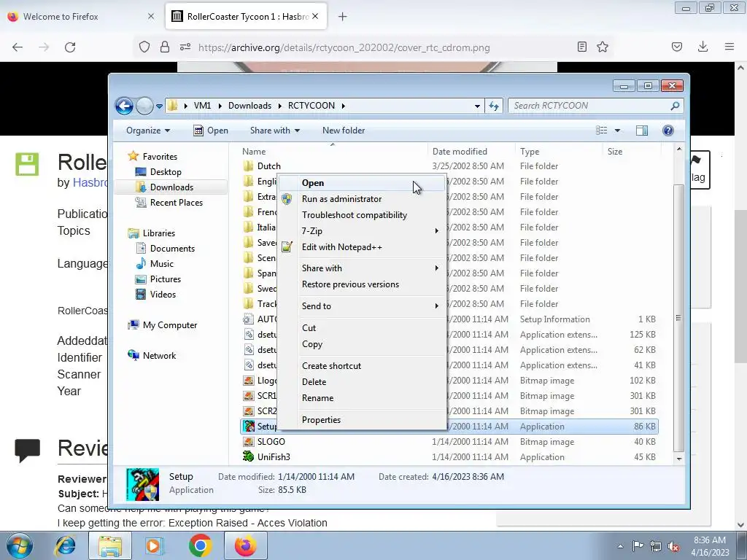Close the RollerCoaster Tycoon tab
This screenshot has width=747, height=560.
point(315,16)
